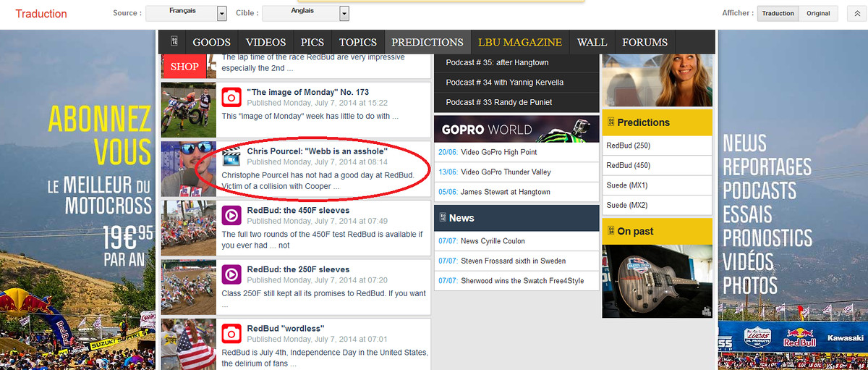Click the purple play icon for RedBud: the 250F sleeves

pos(231,274)
